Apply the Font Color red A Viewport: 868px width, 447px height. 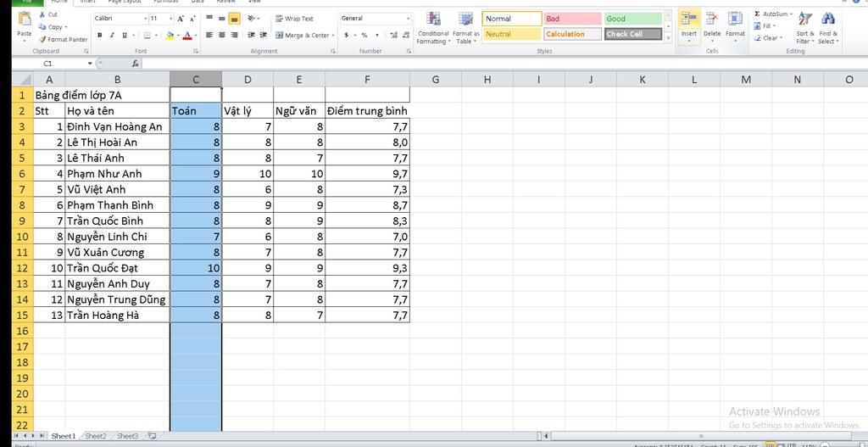pos(187,36)
